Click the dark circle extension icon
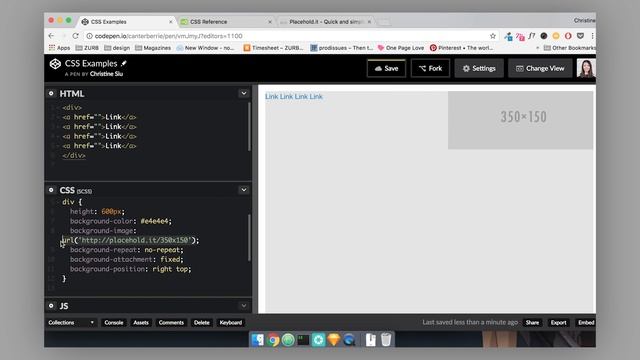 coord(544,36)
